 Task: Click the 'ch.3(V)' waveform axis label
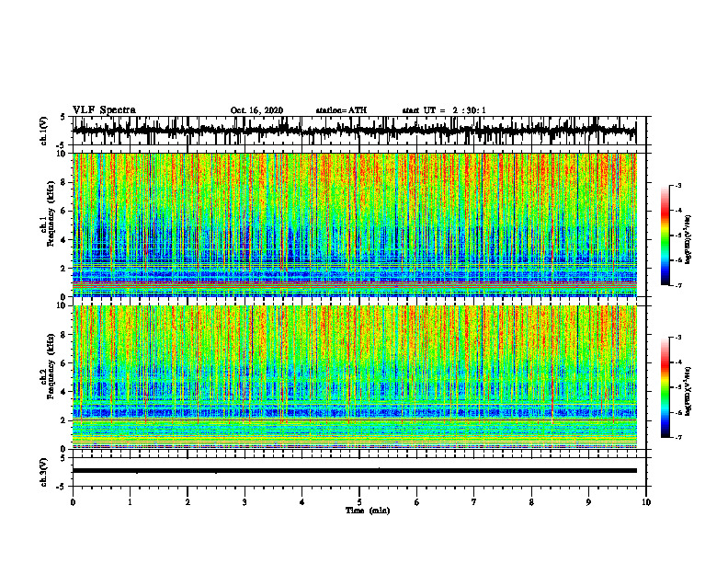pos(43,472)
